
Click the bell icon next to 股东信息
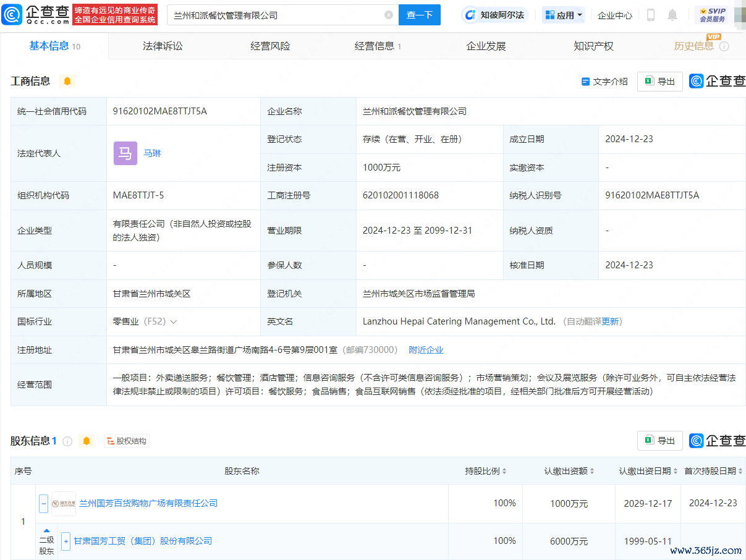coord(87,441)
